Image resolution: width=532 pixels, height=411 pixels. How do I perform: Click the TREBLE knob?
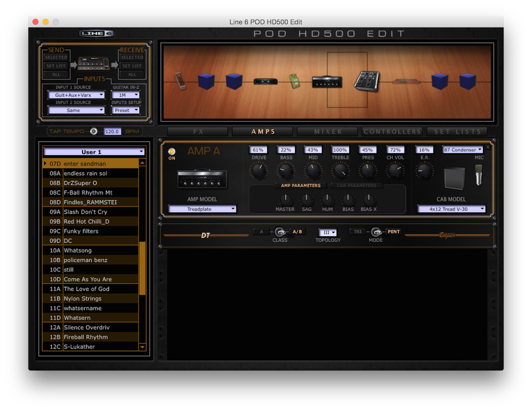pyautogui.click(x=340, y=171)
